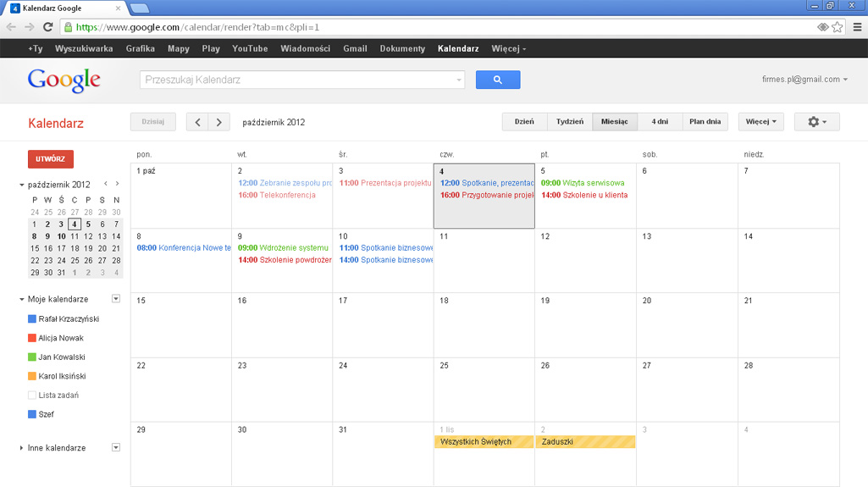Reload the page with refresh icon

[48, 26]
